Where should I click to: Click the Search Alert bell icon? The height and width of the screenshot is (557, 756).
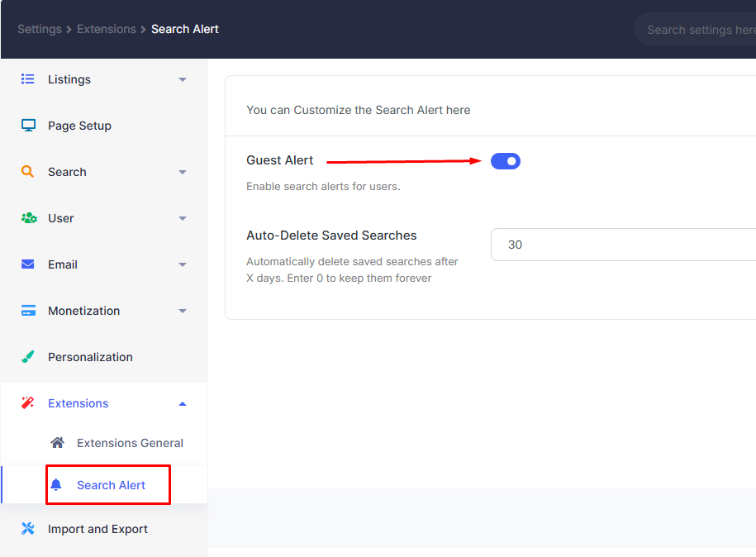tap(56, 485)
